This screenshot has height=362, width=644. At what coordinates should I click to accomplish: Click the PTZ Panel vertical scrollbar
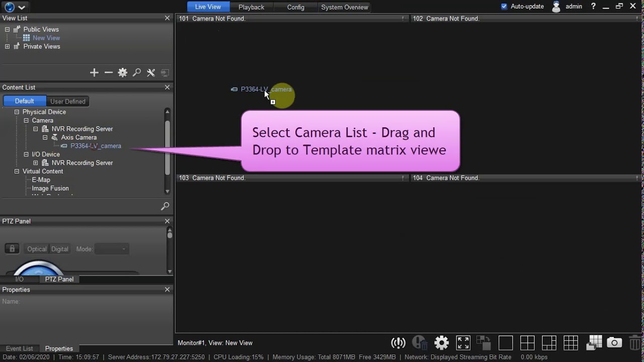coord(170,250)
